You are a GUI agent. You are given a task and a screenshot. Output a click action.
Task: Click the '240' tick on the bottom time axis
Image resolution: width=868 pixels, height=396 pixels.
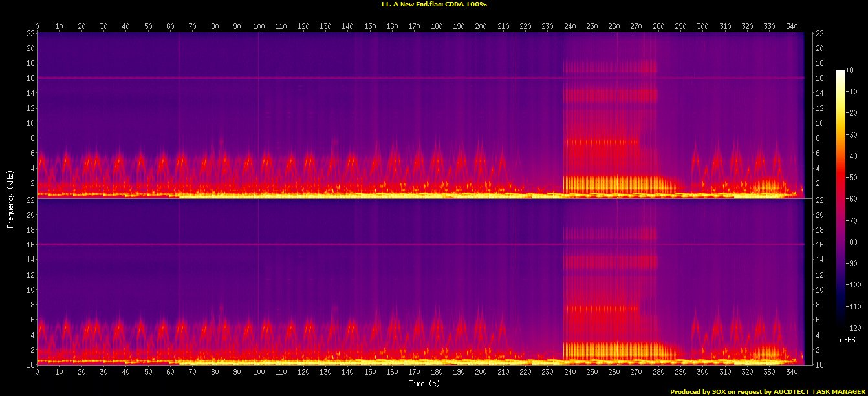pos(569,373)
